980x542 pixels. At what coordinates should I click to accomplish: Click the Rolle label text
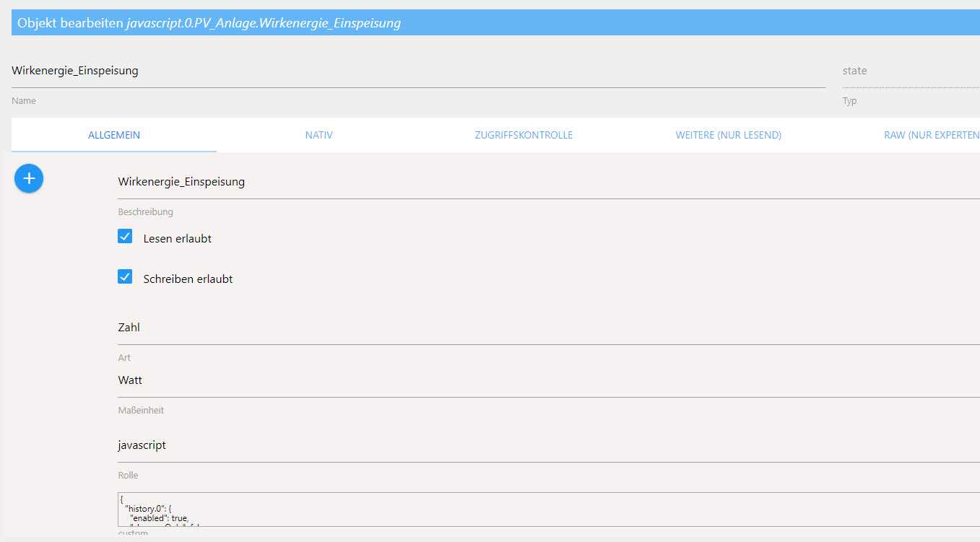point(128,476)
